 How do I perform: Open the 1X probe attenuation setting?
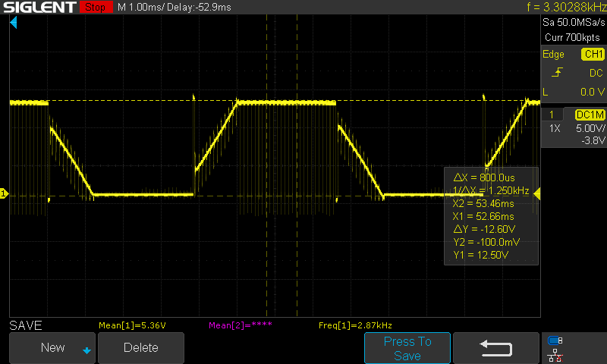[554, 129]
